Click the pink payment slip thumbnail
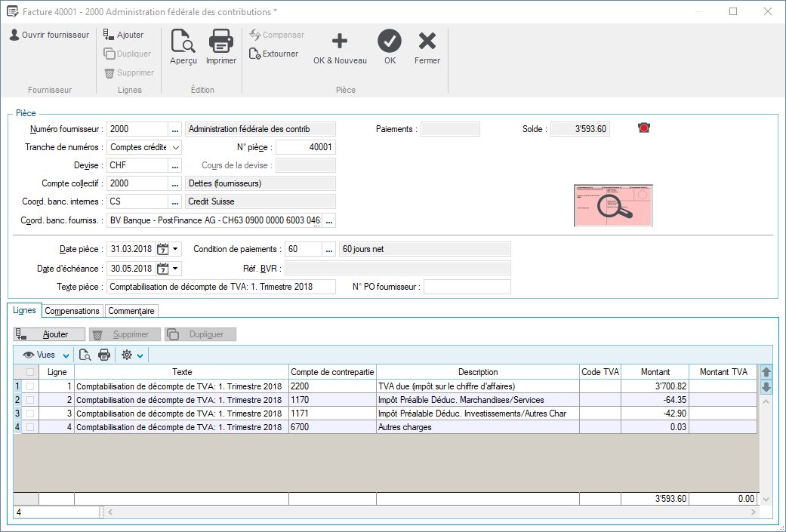The image size is (786, 532). click(x=613, y=205)
